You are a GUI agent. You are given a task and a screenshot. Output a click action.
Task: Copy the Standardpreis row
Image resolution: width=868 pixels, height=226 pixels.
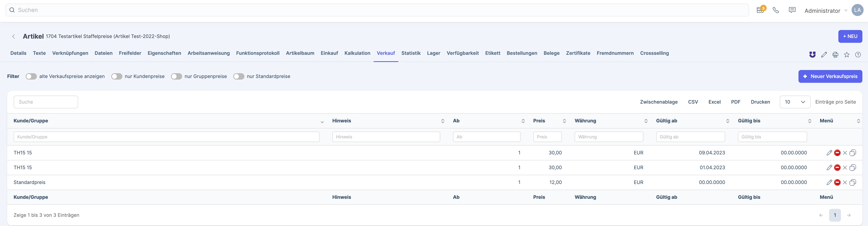[853, 182]
